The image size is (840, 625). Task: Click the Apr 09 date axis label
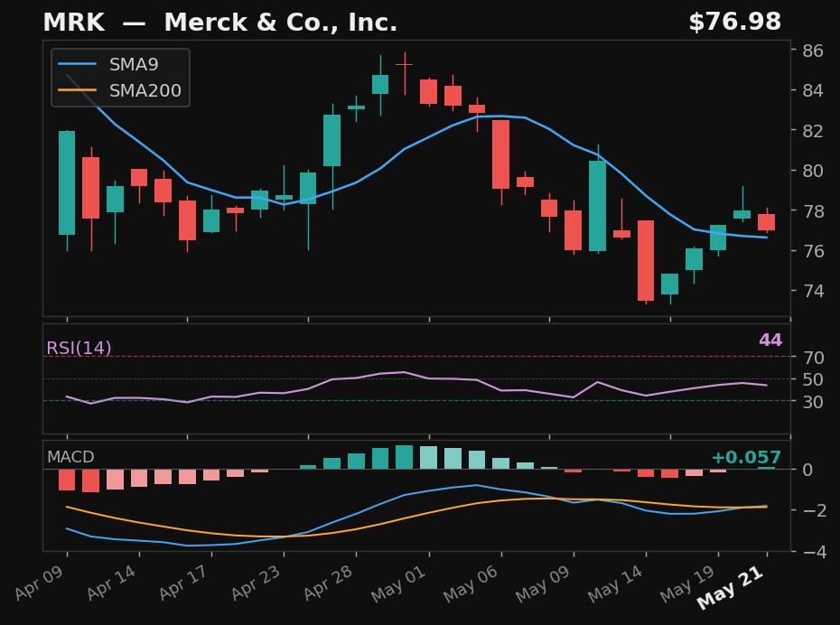pyautogui.click(x=40, y=583)
